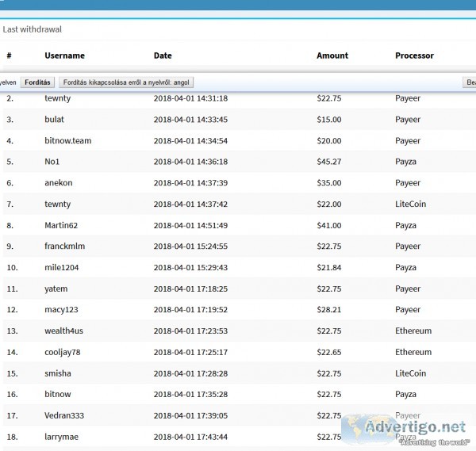The width and height of the screenshot is (476, 451).
Task: Click amount $28.21
Action: [329, 309]
